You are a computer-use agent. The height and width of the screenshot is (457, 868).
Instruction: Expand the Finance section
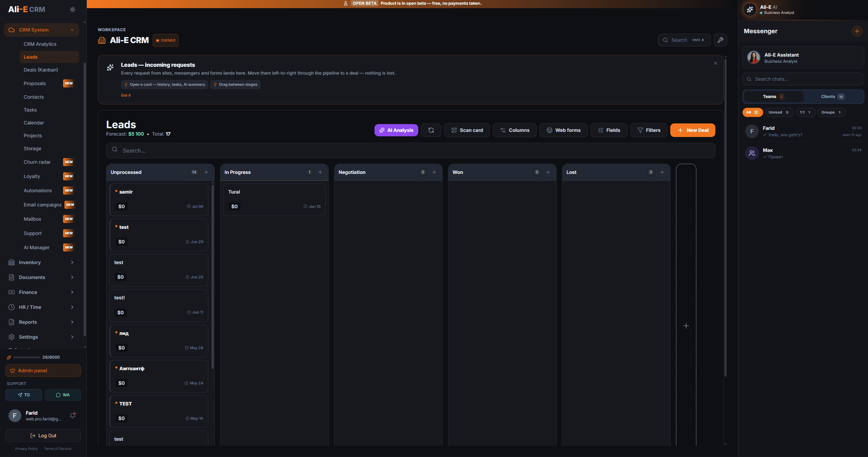(41, 292)
